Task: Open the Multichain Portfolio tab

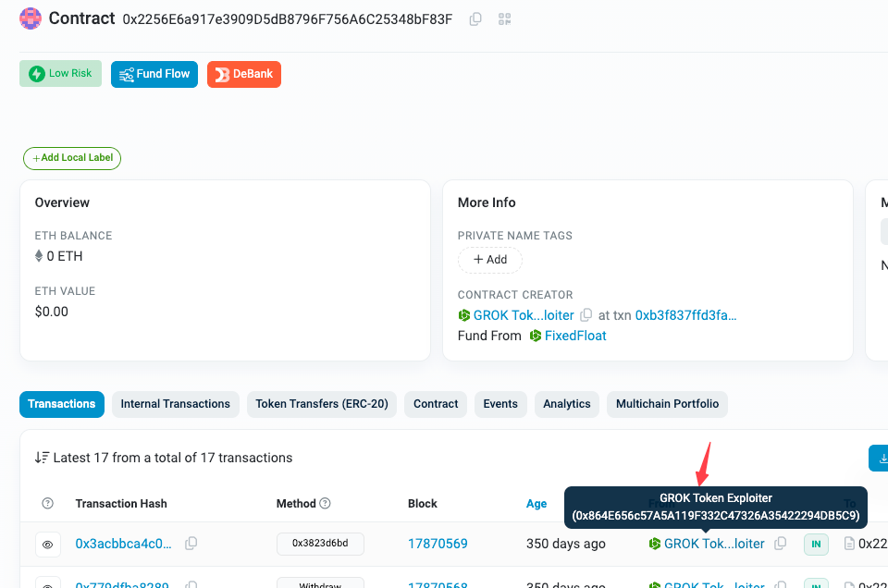Action: pos(667,404)
